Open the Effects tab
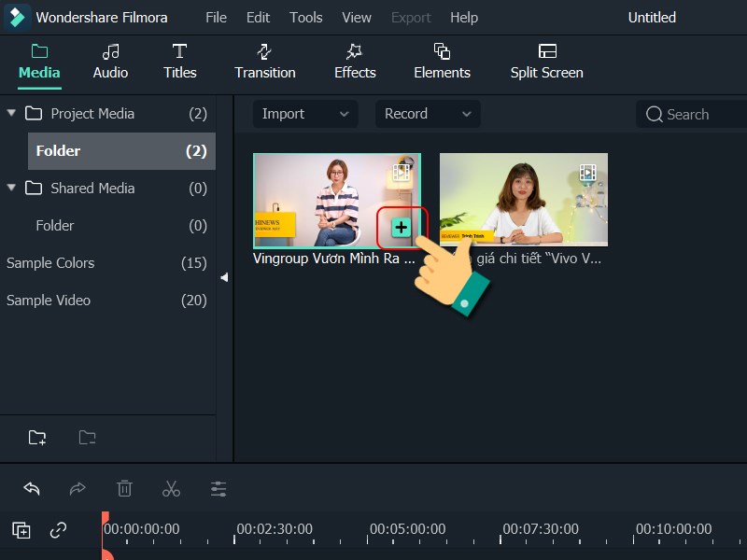Image resolution: width=747 pixels, height=560 pixels. point(355,62)
